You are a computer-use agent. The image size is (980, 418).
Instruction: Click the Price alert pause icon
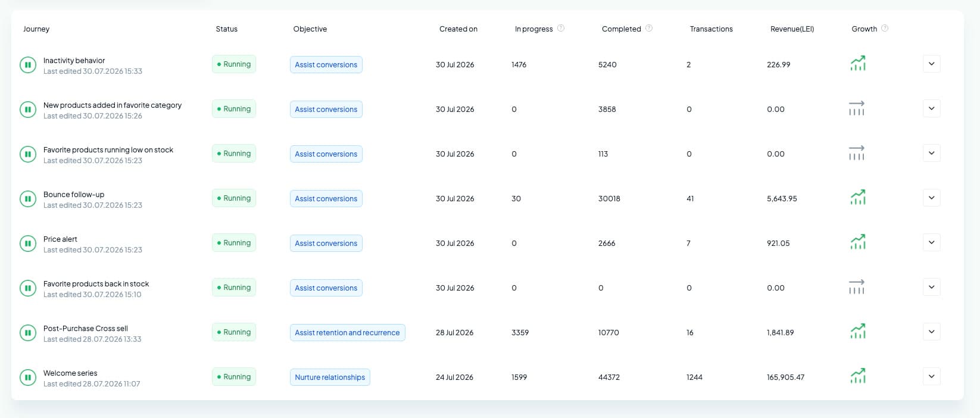28,243
